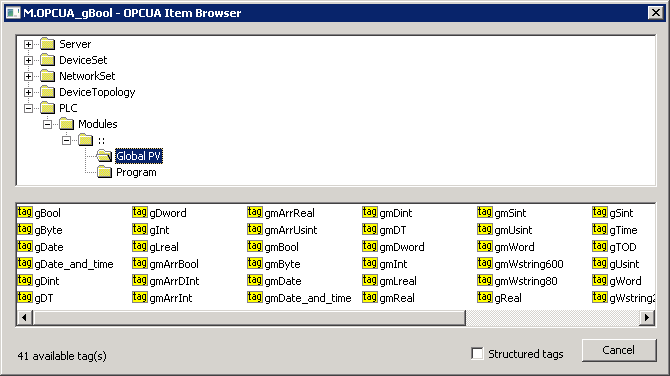The height and width of the screenshot is (376, 670).
Task: Select the Global PV tree item
Action: tap(138, 156)
